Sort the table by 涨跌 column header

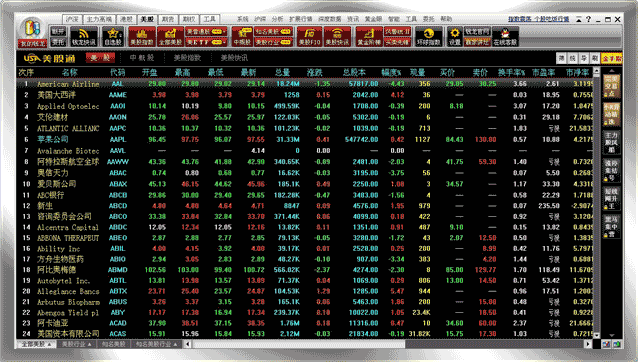(x=315, y=72)
